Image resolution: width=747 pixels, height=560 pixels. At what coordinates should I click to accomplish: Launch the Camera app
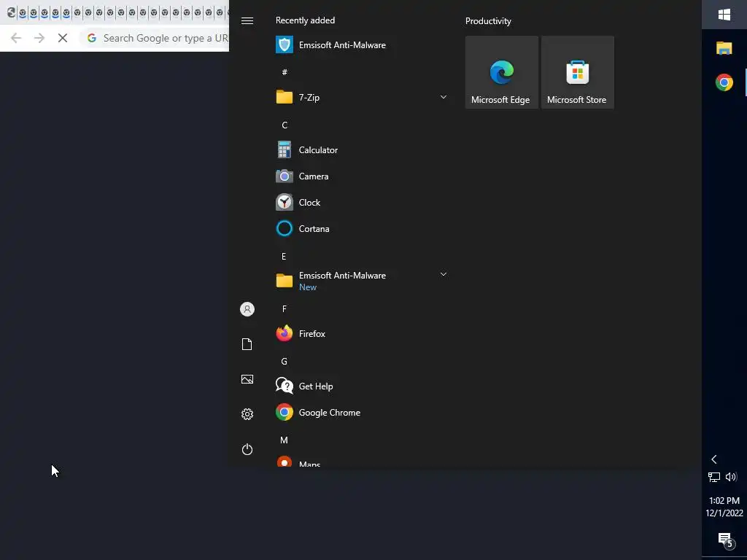pyautogui.click(x=361, y=176)
